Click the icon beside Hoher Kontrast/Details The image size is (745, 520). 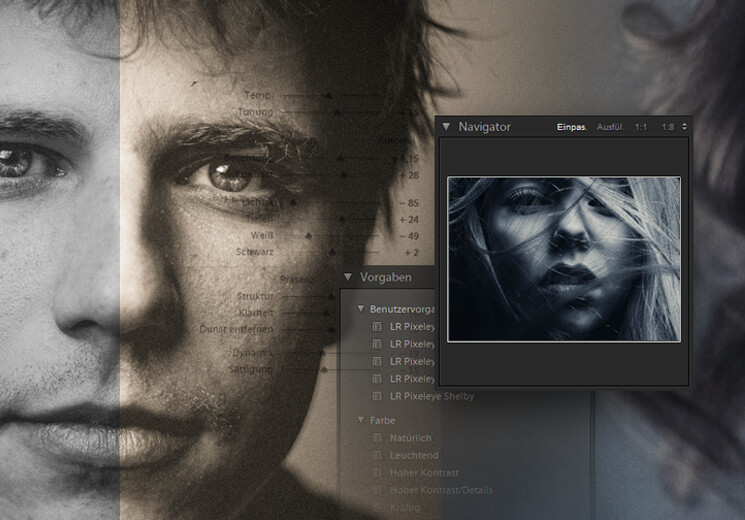pyautogui.click(x=377, y=490)
